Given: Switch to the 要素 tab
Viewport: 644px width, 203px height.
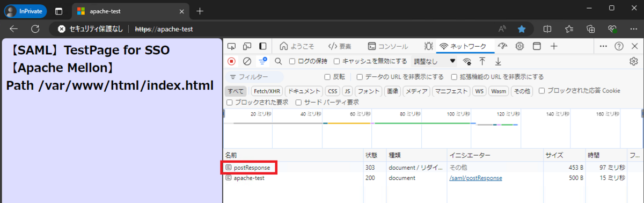Looking at the screenshot, I should [340, 46].
